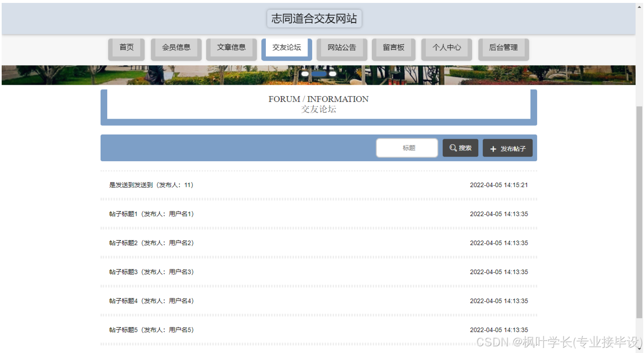644x353 pixels.
Task: Click timestamp 2022-04-05 14:15:21
Action: [499, 185]
